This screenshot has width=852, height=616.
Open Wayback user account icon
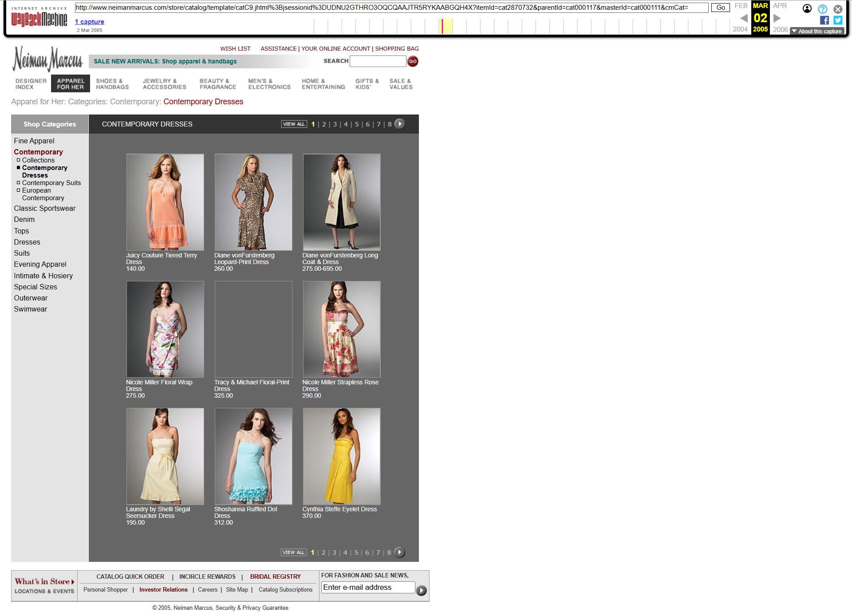tap(807, 9)
